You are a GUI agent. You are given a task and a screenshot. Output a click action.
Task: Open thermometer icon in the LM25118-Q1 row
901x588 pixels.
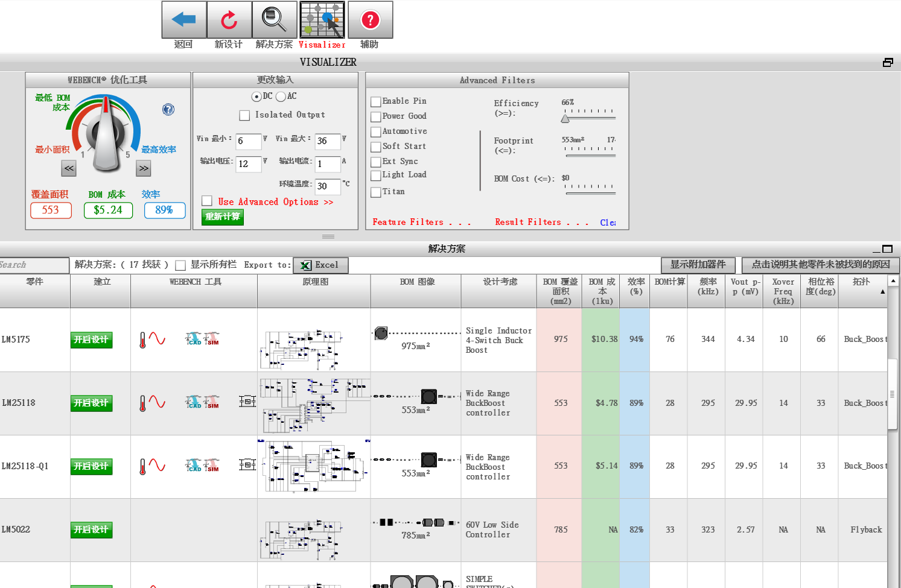(142, 467)
